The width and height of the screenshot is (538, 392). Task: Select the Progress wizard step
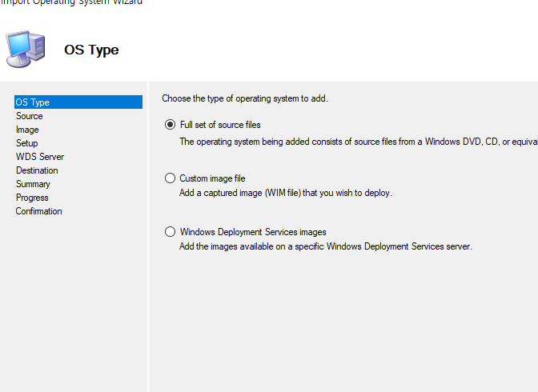[x=32, y=198]
